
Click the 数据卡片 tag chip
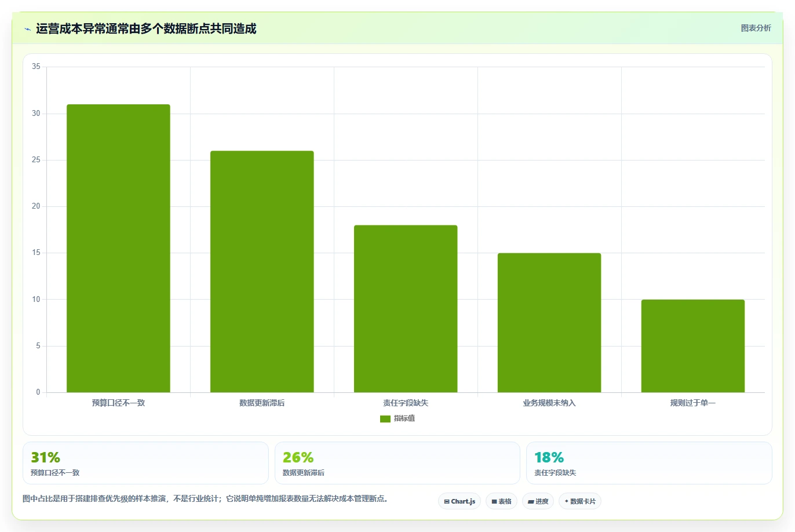[x=580, y=501]
